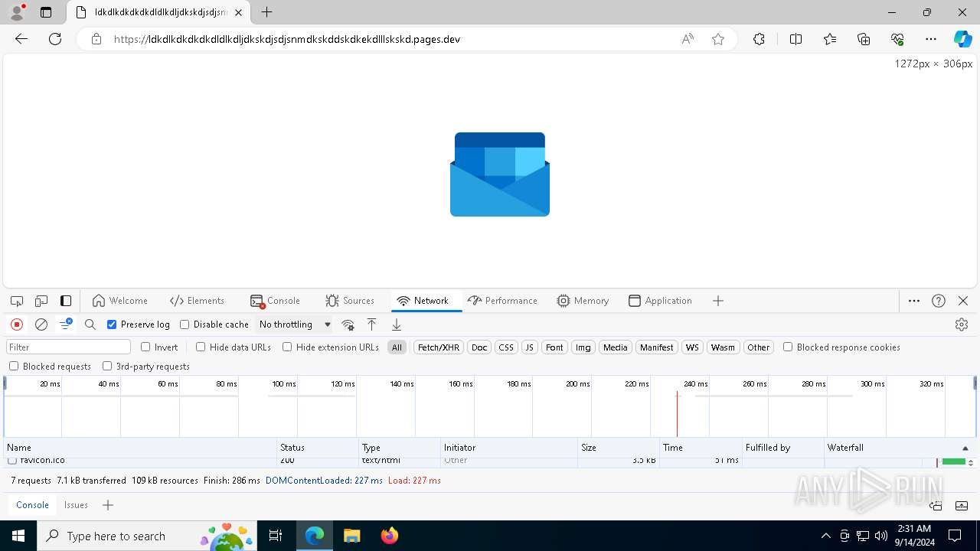
Task: Select favicon.ico row checkbox
Action: [12, 461]
